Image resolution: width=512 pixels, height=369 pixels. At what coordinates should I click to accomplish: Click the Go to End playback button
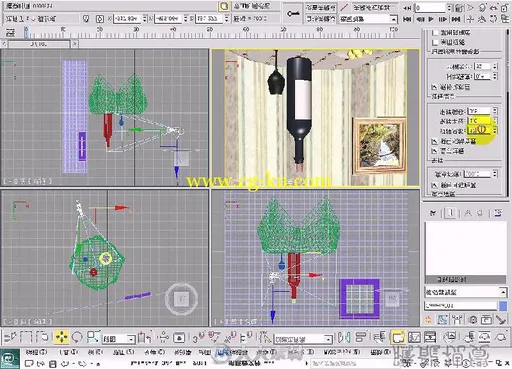pyautogui.click(x=456, y=19)
